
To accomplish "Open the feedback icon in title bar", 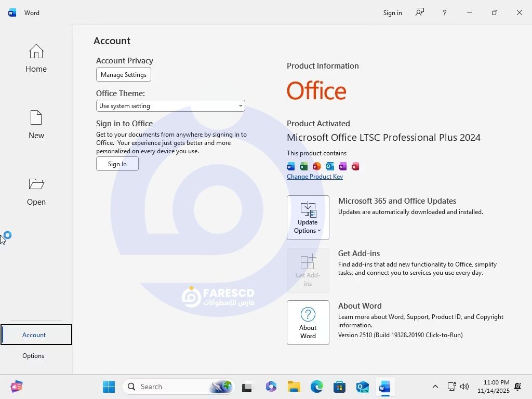I will click(420, 12).
